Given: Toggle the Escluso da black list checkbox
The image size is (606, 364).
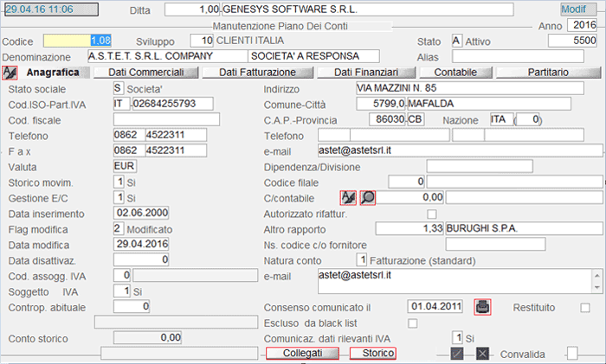Looking at the screenshot, I should [x=412, y=323].
